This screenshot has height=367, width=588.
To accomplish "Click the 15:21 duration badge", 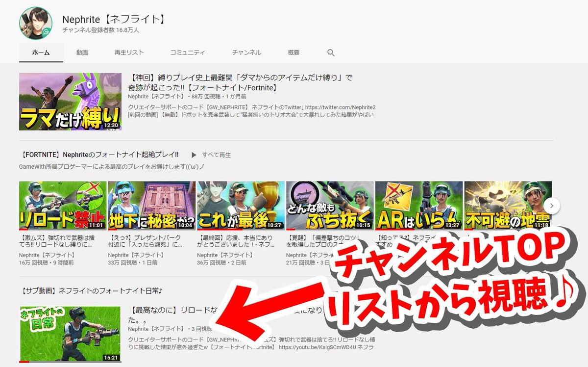I will (112, 357).
